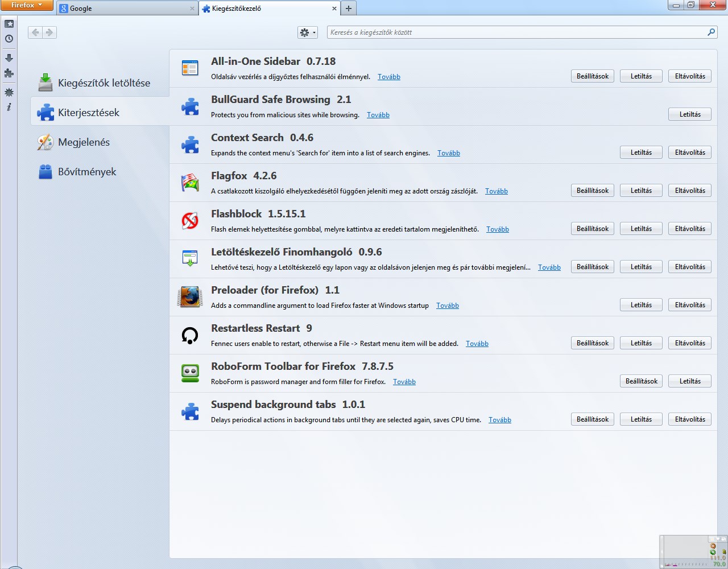Select the Flashblock 1.5.15.1 title text

(x=258, y=214)
